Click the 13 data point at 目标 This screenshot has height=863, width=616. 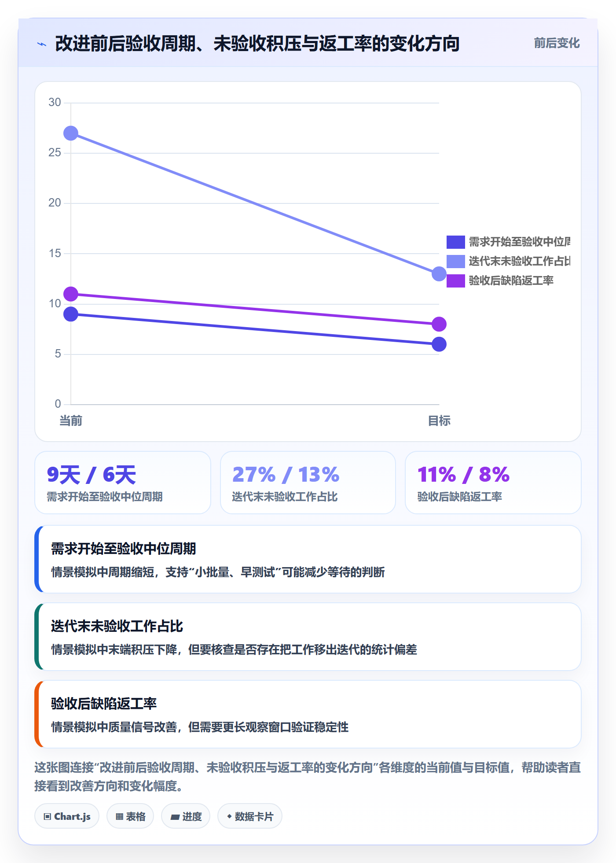coord(439,274)
